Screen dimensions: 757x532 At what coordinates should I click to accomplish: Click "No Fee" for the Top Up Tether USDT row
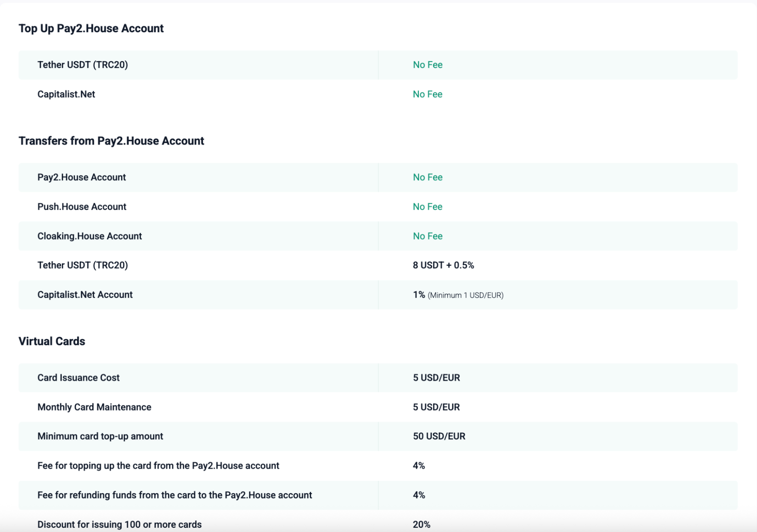[x=428, y=65]
